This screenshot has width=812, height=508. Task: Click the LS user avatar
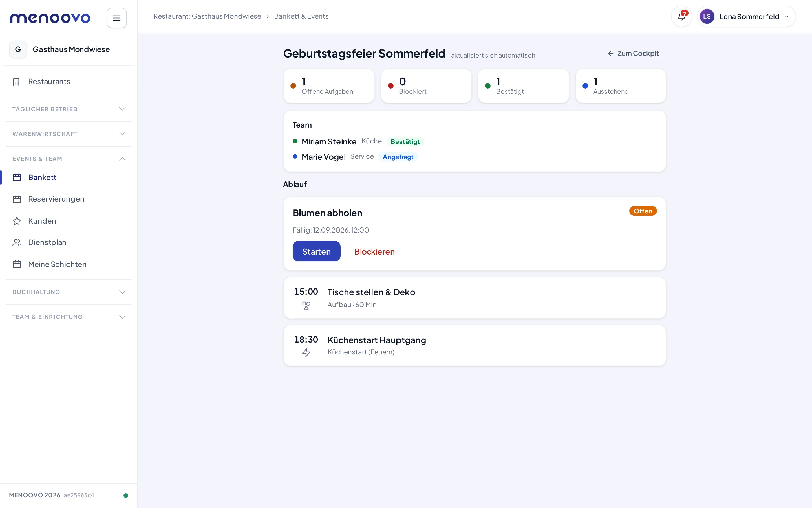(707, 16)
